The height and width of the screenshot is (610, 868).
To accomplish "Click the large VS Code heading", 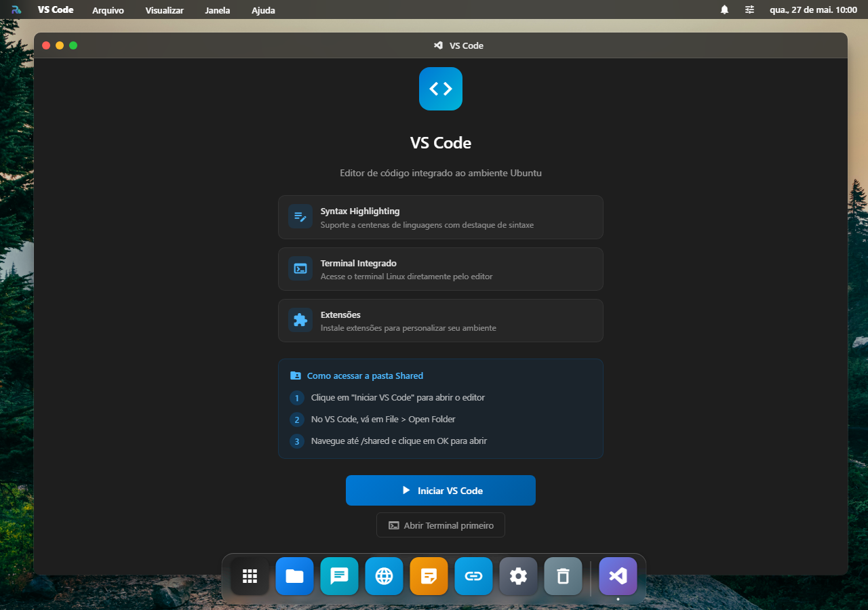I will pos(441,143).
